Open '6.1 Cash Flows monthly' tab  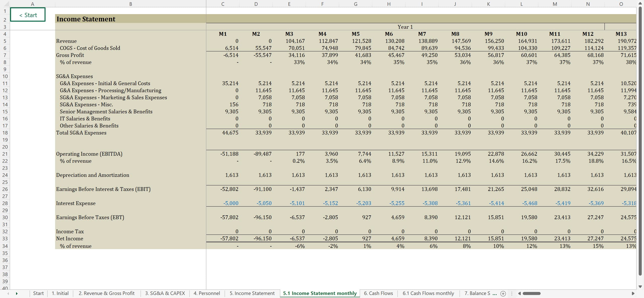click(x=428, y=293)
